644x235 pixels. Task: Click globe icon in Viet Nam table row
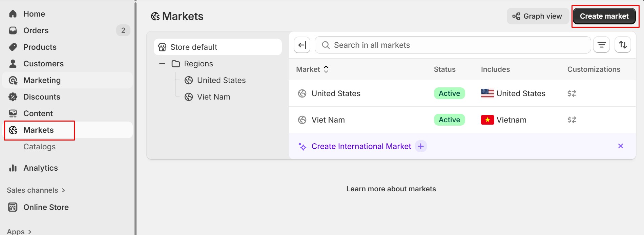302,120
